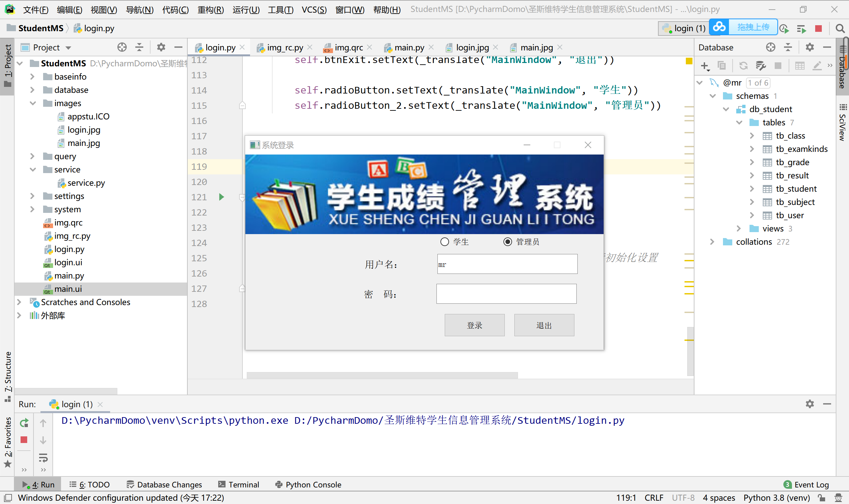This screenshot has height=504, width=849.
Task: Expand the baseinfo folder
Action: (x=32, y=77)
